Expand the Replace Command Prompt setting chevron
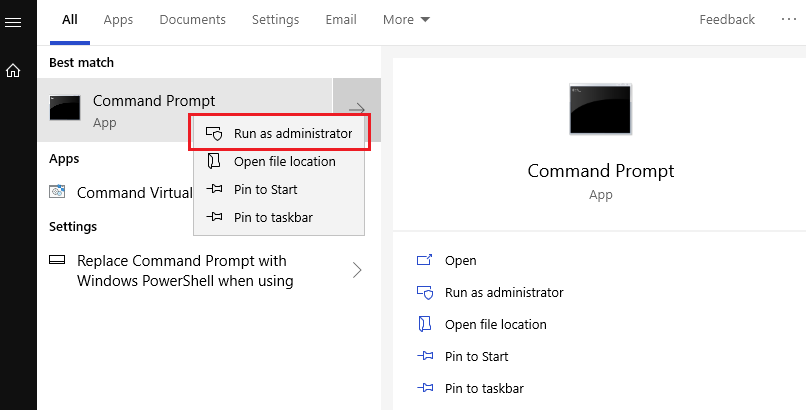Screen dimensions: 806x410 click(357, 270)
